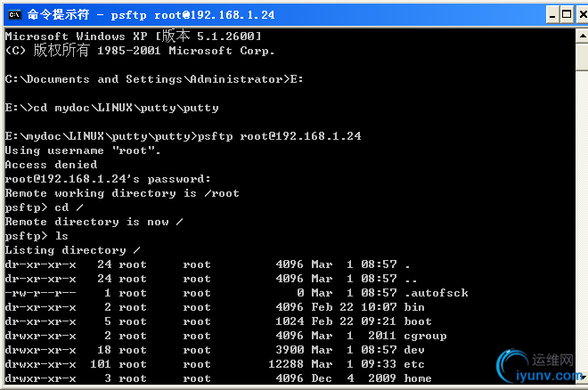
Task: Click the .autofsck file name
Action: pyautogui.click(x=436, y=293)
